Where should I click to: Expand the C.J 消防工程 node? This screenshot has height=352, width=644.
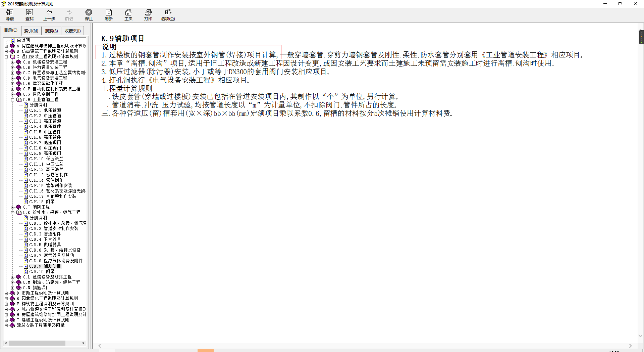[12, 207]
